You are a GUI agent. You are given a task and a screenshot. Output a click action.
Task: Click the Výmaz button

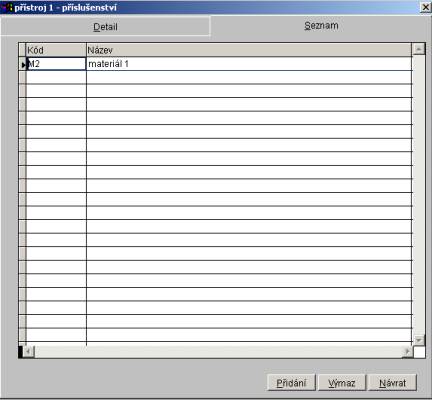(342, 383)
